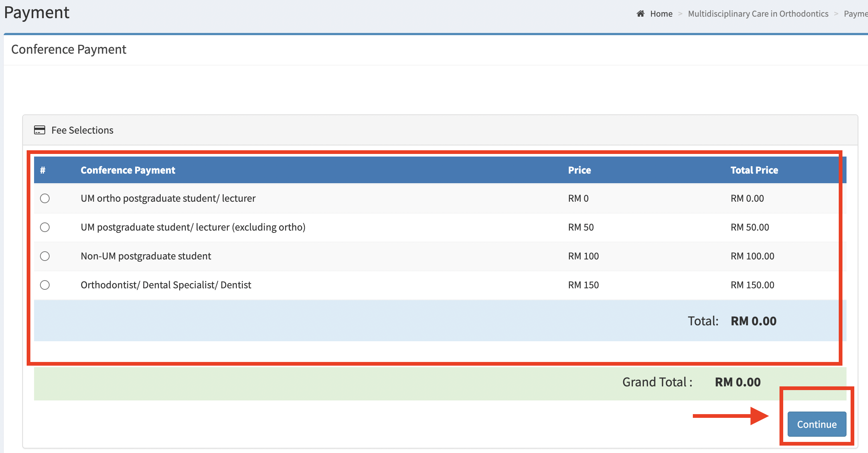Click the 'Conference Payment' section heading above the table
This screenshot has height=453, width=868.
click(x=69, y=50)
